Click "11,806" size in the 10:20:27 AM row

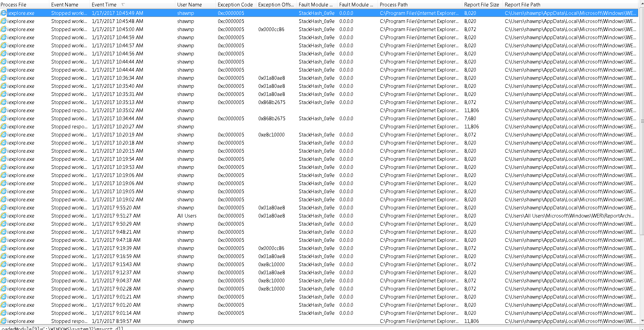click(471, 127)
